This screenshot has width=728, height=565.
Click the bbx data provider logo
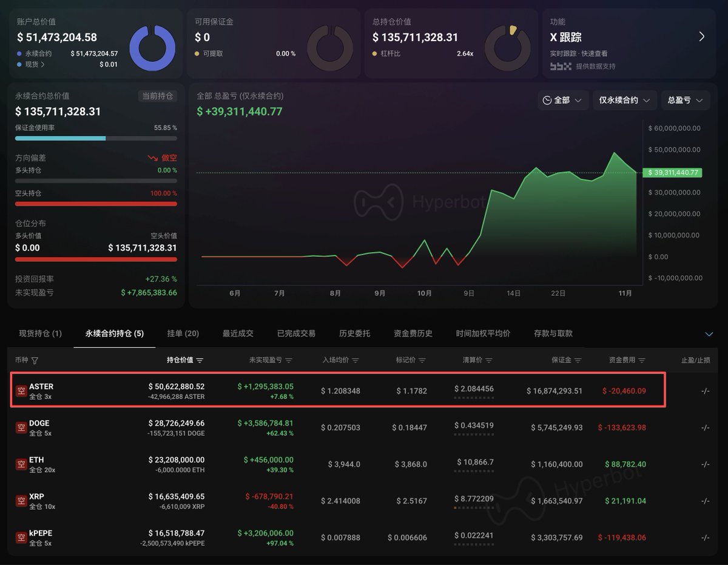click(x=561, y=66)
